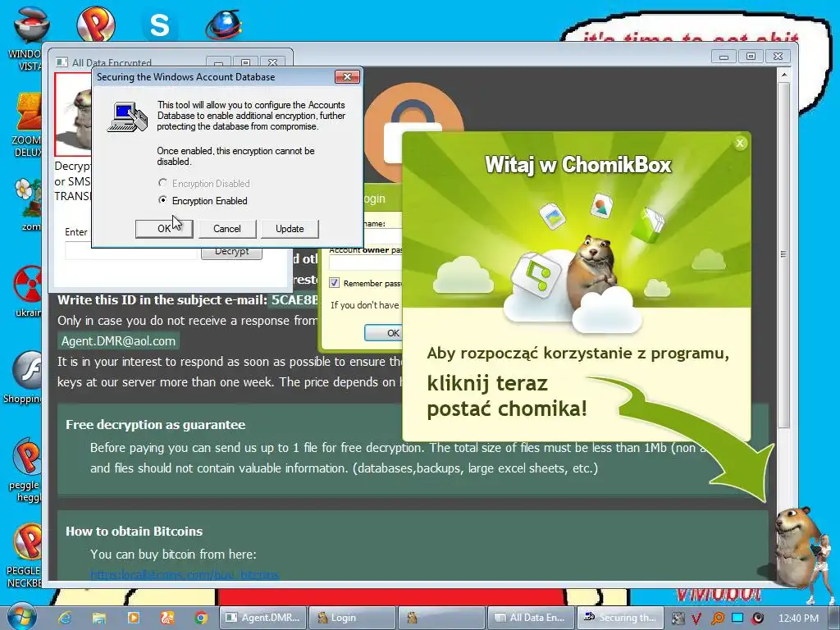Launch Windows Media Player from taskbar
The image size is (840, 630).
coord(134,618)
